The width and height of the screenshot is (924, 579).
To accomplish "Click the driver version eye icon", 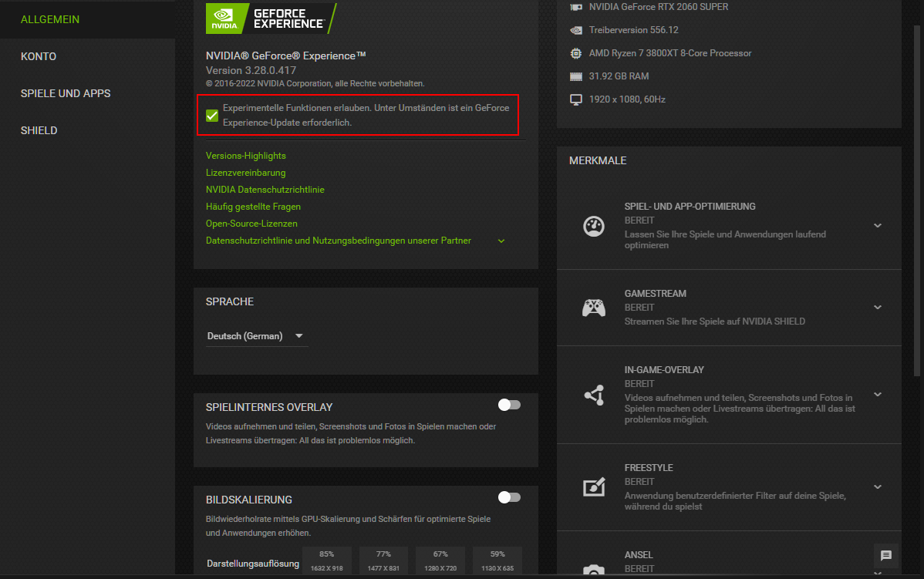I will (575, 30).
